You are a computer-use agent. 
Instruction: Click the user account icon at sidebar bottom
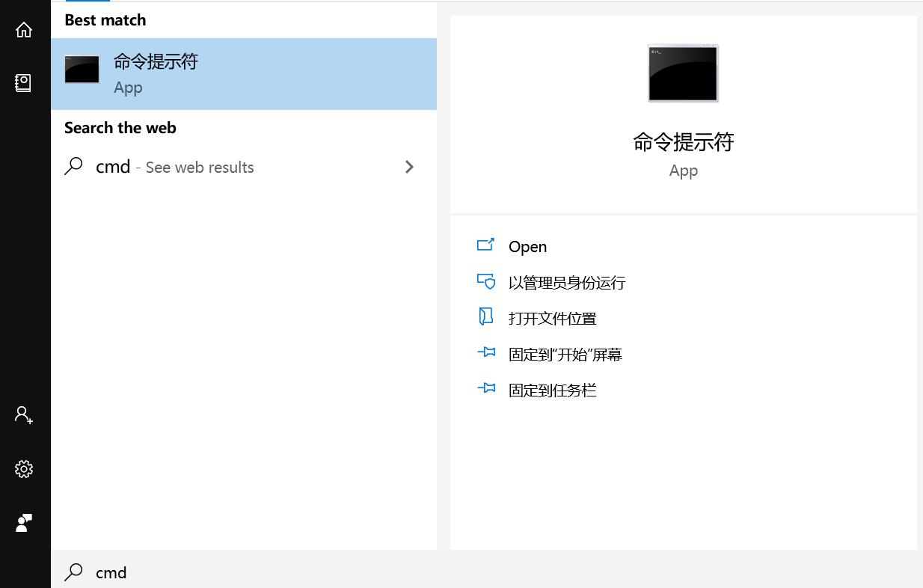click(23, 523)
